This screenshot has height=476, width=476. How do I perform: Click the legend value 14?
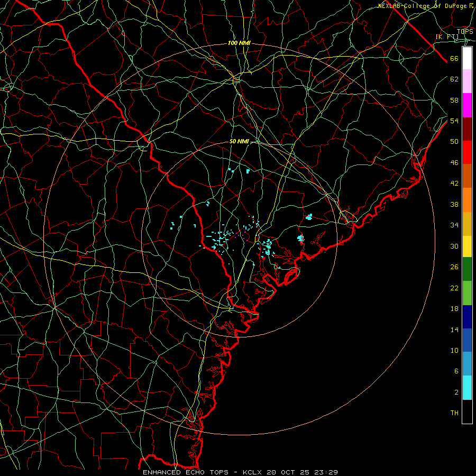coord(454,330)
